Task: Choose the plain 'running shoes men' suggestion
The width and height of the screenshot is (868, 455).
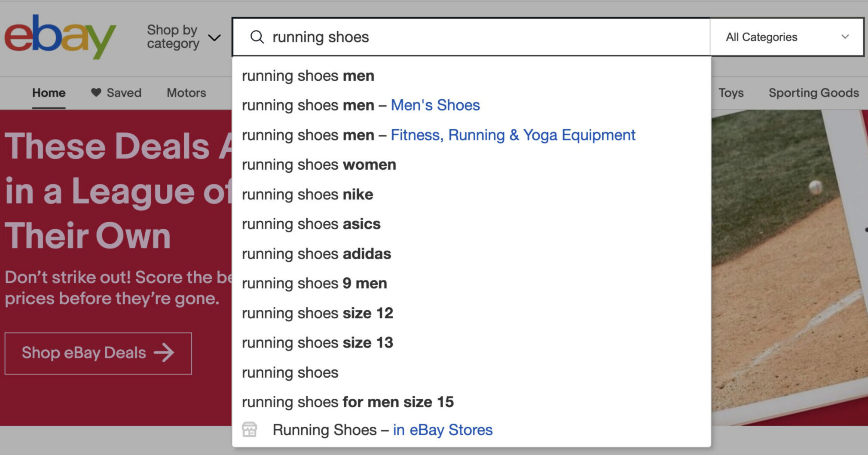Action: point(471,76)
